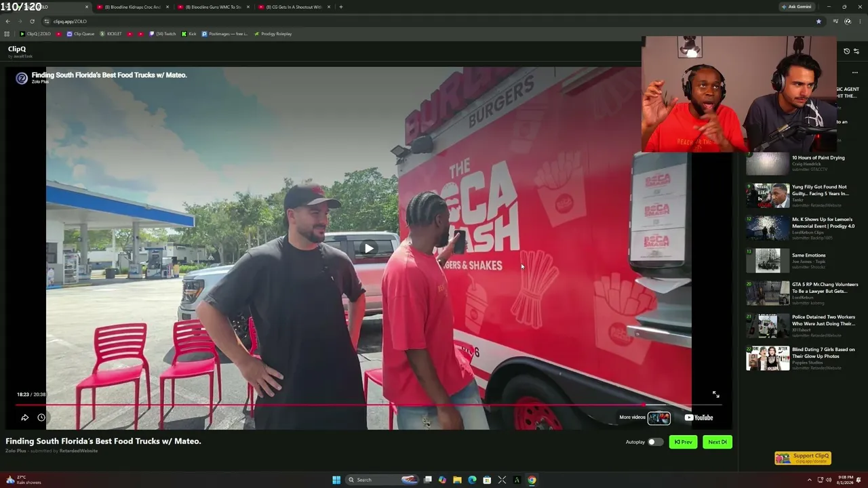Open Microsoft Store from taskbar

[487, 480]
